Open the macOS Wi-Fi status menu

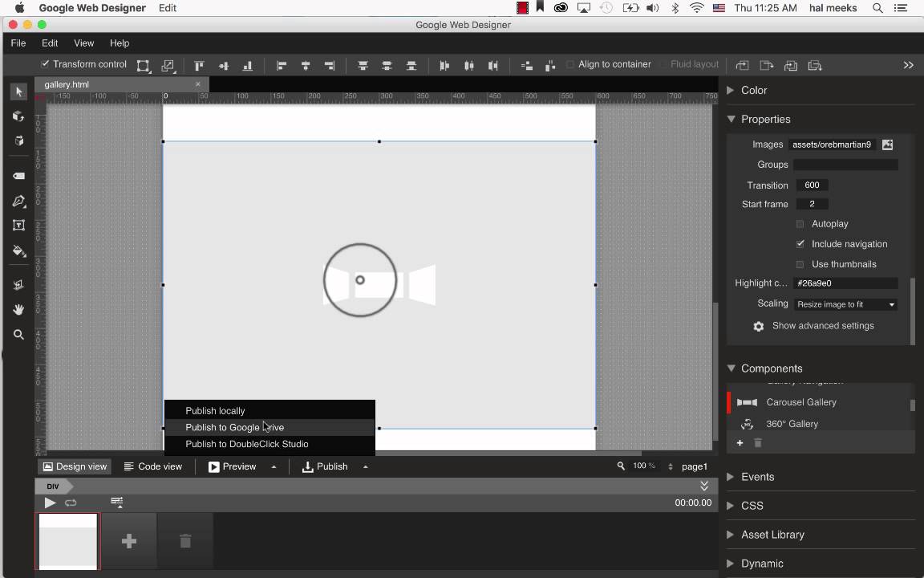pos(696,8)
